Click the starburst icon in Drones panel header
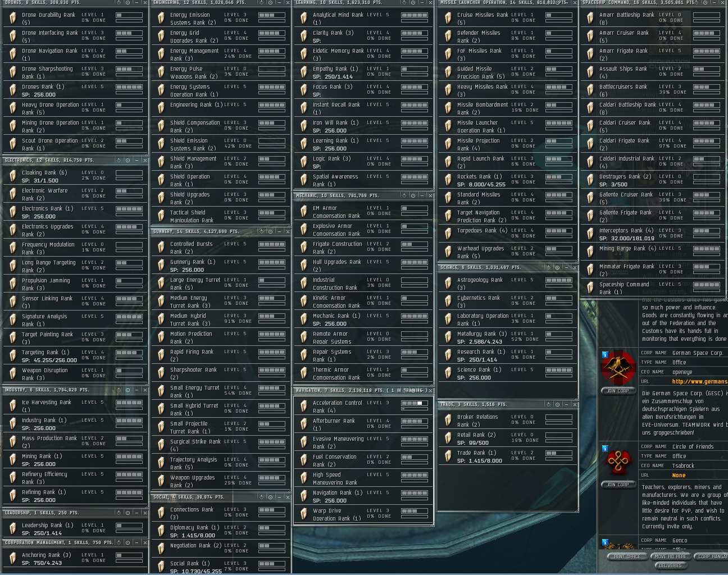This screenshot has height=575, width=728. (x=119, y=3)
